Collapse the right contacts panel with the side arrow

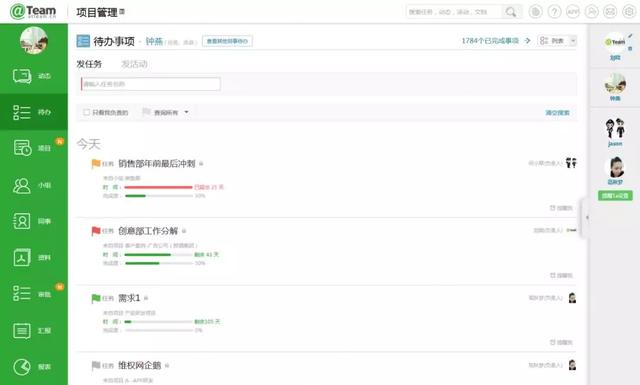[x=587, y=218]
